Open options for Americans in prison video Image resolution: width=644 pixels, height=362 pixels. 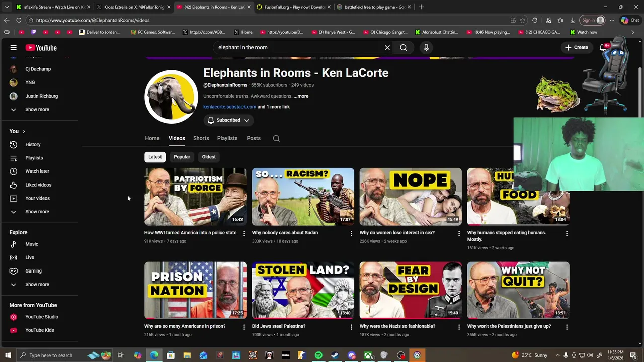[244, 327]
